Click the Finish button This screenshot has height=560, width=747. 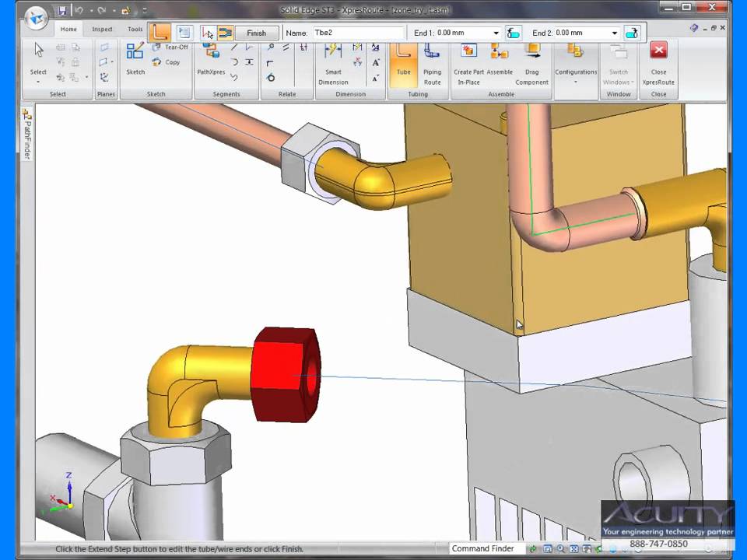tap(256, 33)
